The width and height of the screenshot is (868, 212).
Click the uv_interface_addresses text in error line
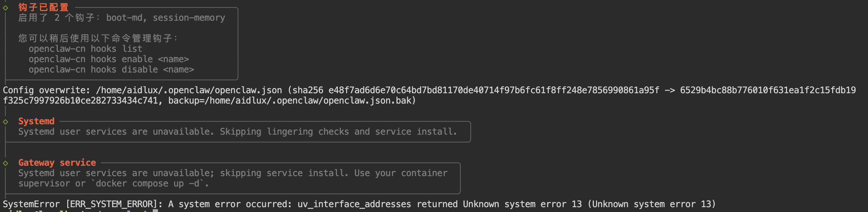click(x=354, y=204)
